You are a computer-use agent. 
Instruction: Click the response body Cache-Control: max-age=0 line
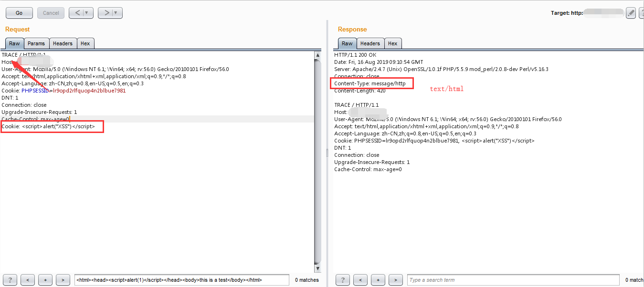pyautogui.click(x=368, y=169)
